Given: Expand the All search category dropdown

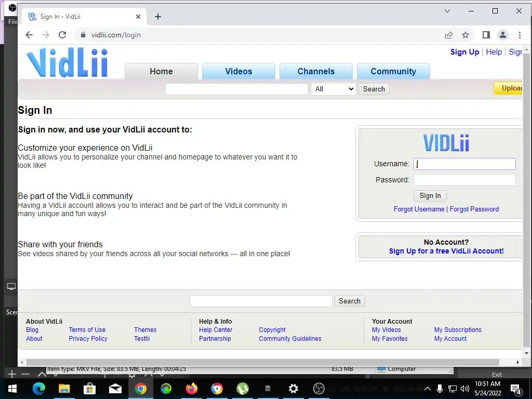Looking at the screenshot, I should pyautogui.click(x=333, y=89).
